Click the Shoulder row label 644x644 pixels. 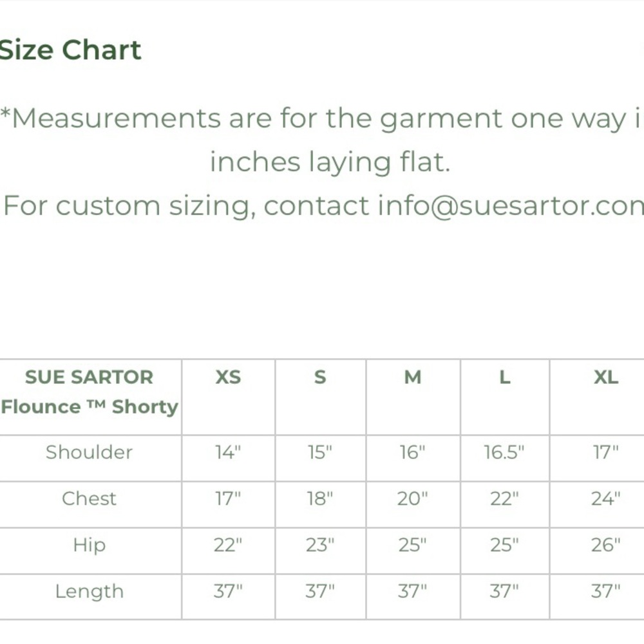click(89, 452)
